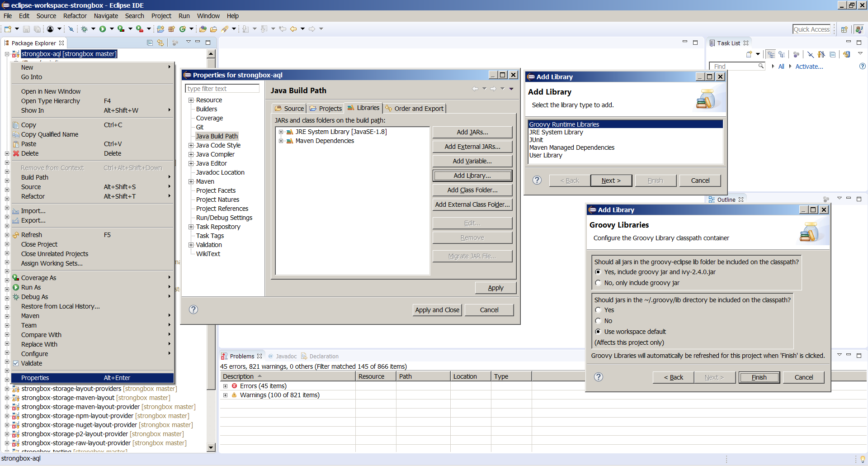
Task: Select 'Yes' for ~/.groovy/lib directory jars
Action: pyautogui.click(x=598, y=310)
